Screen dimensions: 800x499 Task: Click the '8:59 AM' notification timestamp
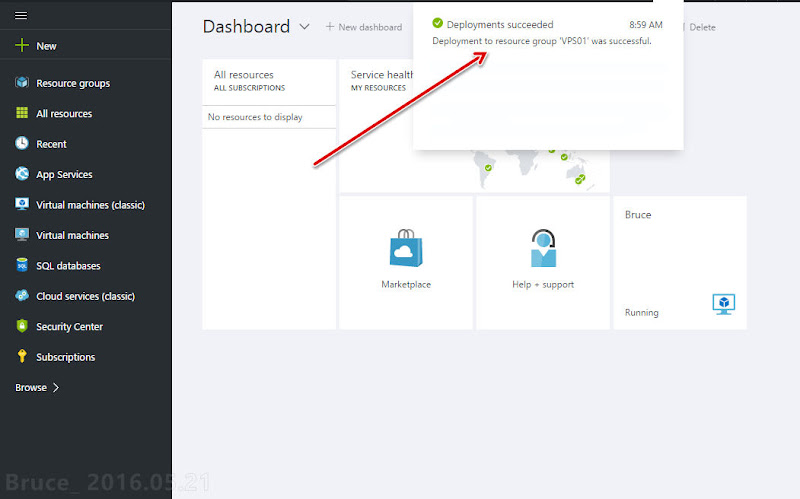click(646, 24)
